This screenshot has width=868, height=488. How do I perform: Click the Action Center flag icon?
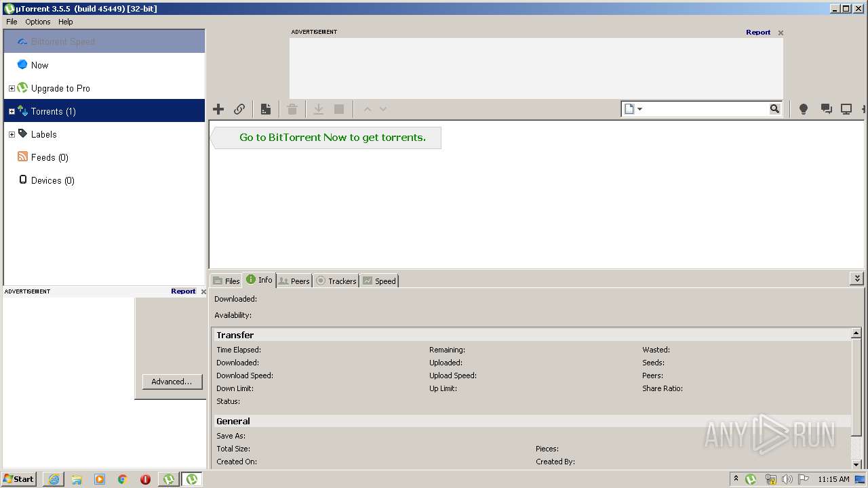tap(804, 479)
